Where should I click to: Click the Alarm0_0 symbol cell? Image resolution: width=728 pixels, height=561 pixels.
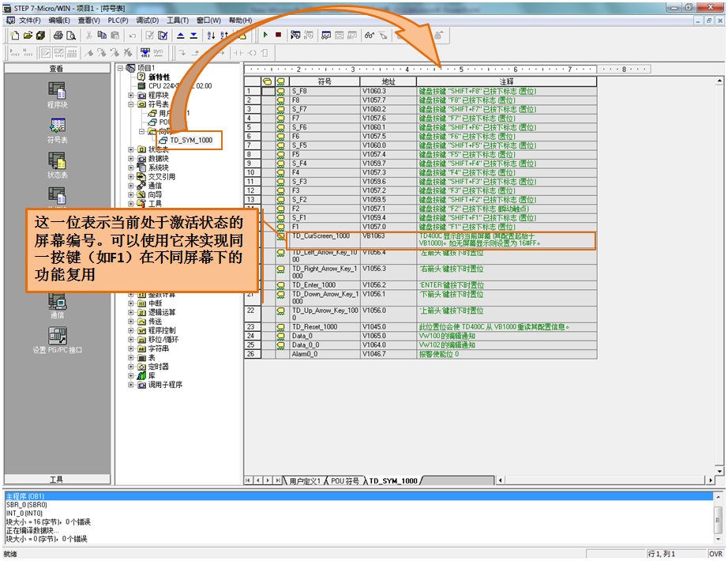click(325, 354)
